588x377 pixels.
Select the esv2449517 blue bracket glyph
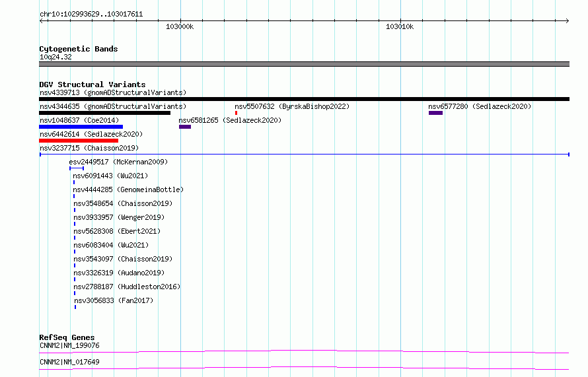(77, 168)
